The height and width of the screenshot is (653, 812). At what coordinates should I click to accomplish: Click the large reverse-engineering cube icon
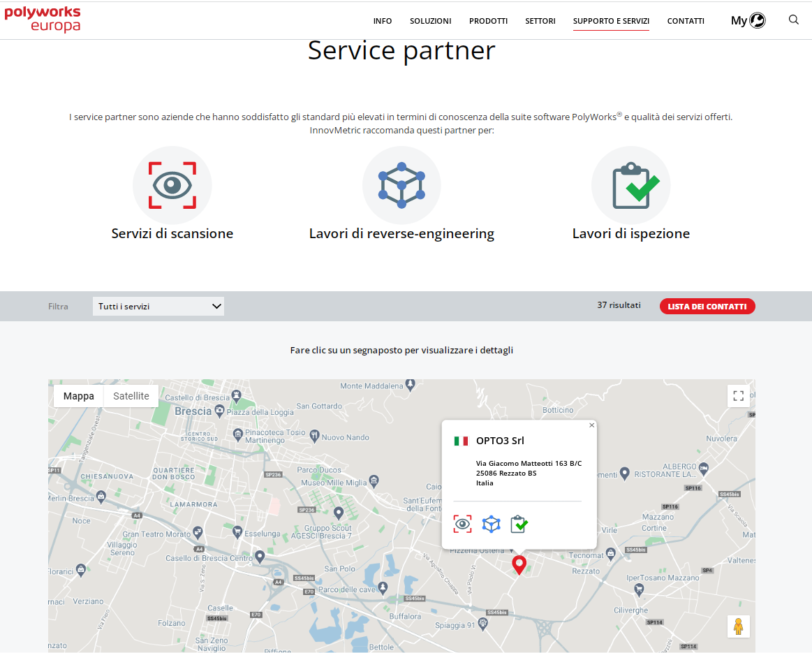pos(401,185)
